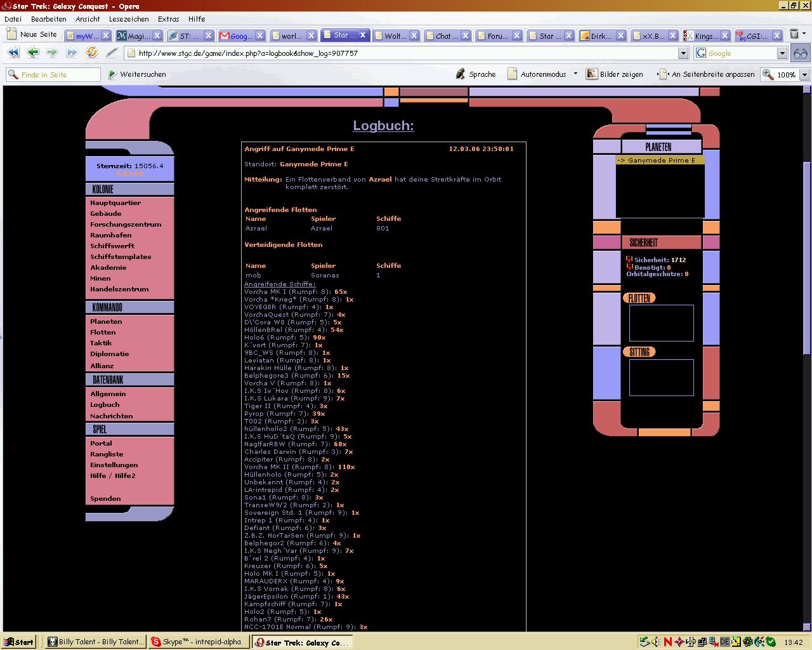Click the Rewind navigation icon
The height and width of the screenshot is (650, 812).
[x=13, y=53]
